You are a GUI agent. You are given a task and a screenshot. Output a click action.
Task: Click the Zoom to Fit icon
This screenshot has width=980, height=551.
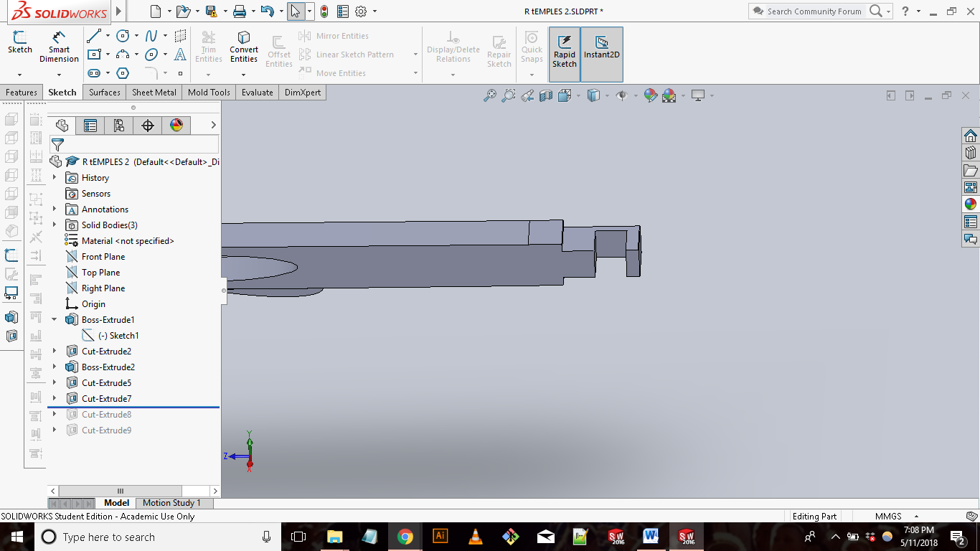490,95
